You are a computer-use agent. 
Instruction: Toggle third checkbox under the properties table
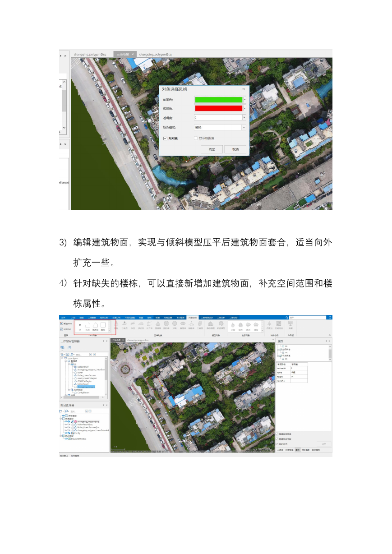click(277, 444)
